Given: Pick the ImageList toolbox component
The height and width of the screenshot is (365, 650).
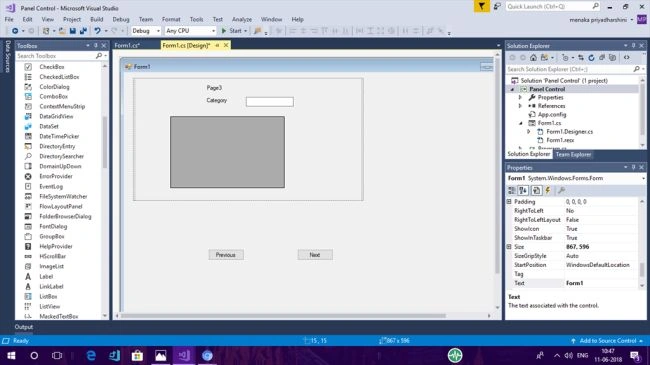Looking at the screenshot, I should [51, 266].
